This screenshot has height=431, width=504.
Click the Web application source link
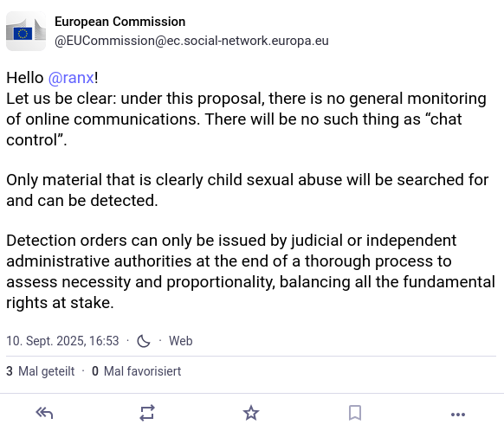[x=181, y=341]
